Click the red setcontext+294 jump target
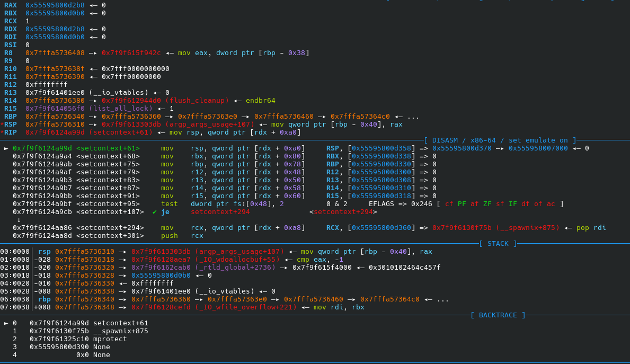Viewport: 630px width, 364px height. 220,212
